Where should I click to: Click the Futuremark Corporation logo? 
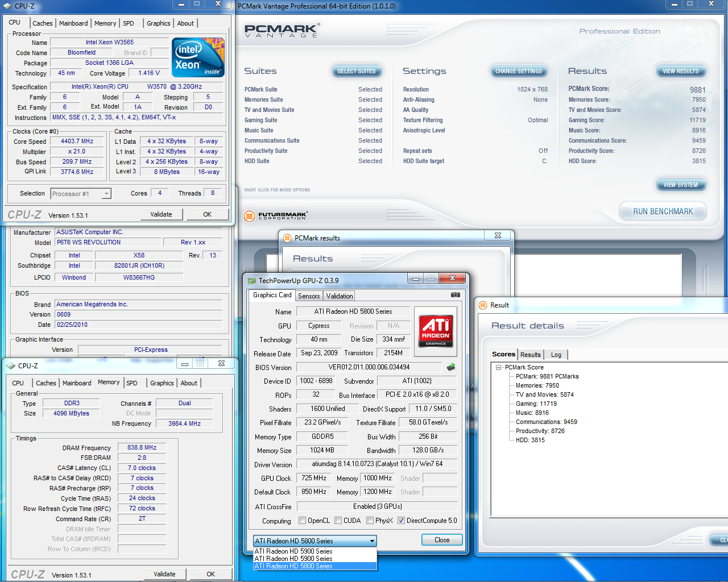276,216
